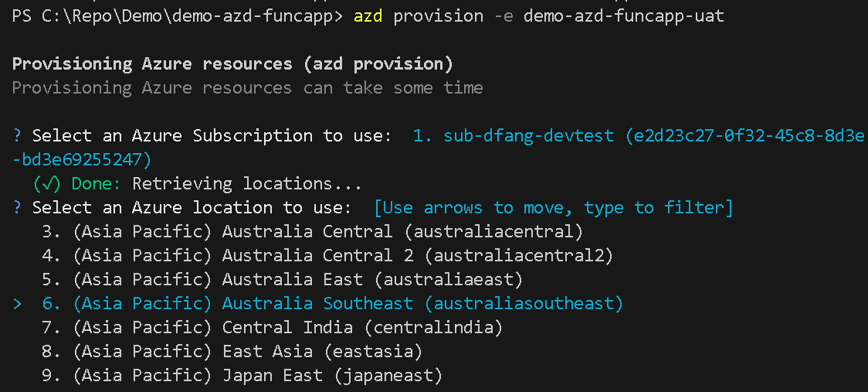Image resolution: width=868 pixels, height=392 pixels.
Task: Click 'Select an Azure location to use' prompt
Action: pos(192,208)
